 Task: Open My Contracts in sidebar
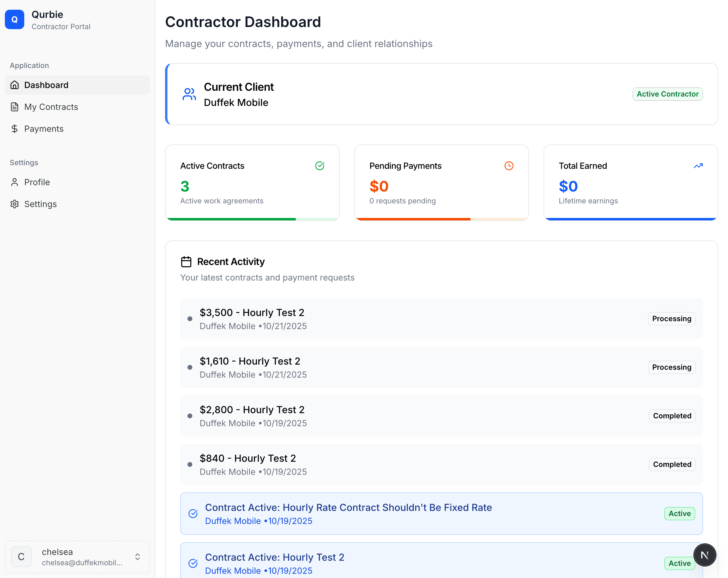(x=77, y=107)
